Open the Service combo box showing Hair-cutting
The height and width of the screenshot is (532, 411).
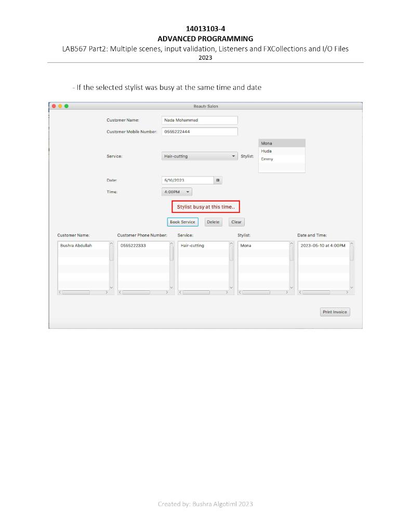pos(200,156)
